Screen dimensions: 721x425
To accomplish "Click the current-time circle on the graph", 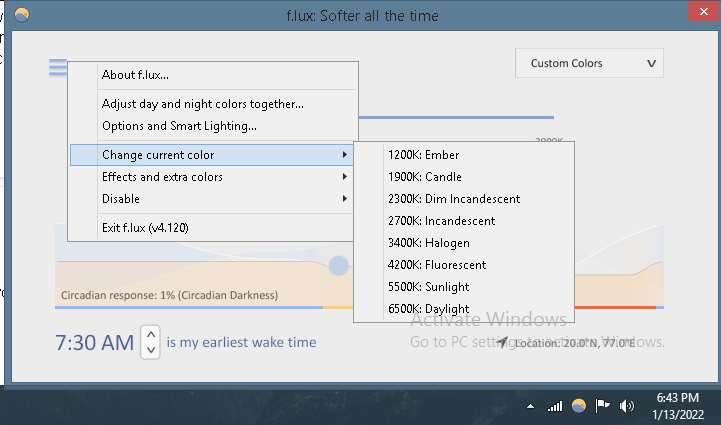I will tap(338, 266).
